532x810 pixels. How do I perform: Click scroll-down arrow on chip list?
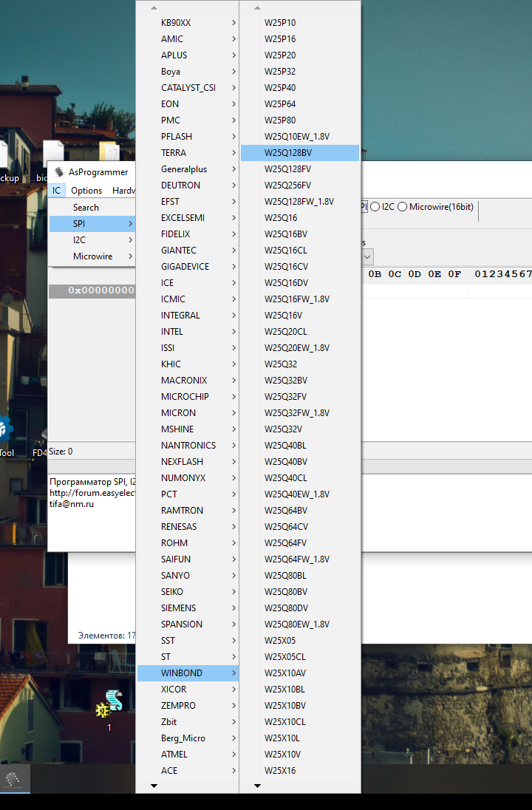(257, 786)
